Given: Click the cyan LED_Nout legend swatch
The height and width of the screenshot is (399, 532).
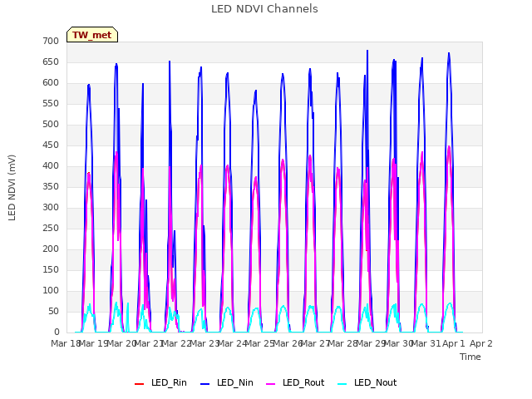Looking at the screenshot, I should point(342,384).
